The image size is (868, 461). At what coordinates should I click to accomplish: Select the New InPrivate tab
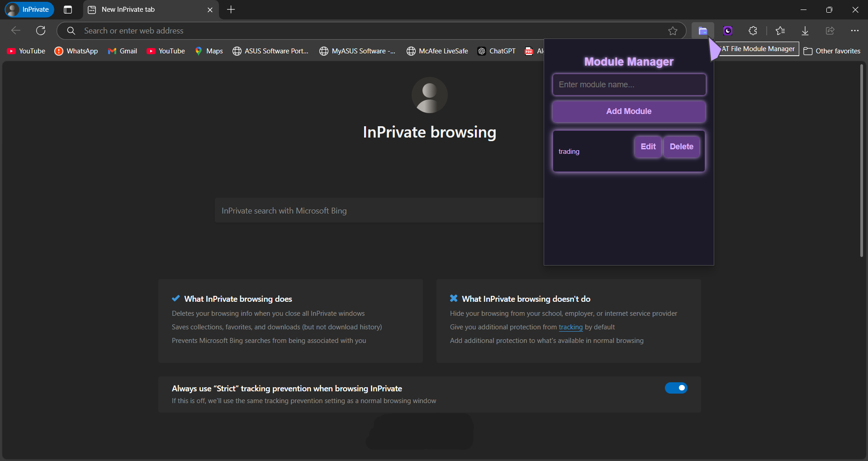tap(136, 10)
